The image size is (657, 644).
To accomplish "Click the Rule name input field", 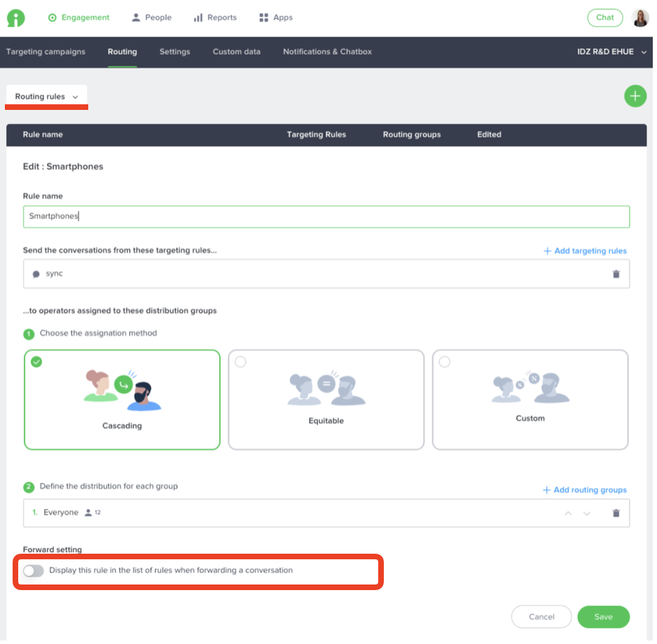I will pyautogui.click(x=326, y=216).
